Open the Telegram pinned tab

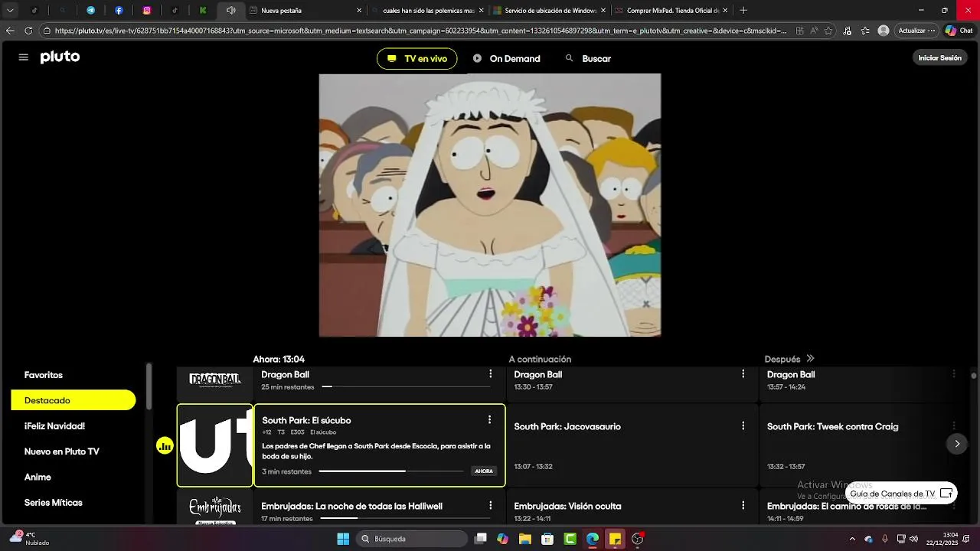[x=90, y=11]
